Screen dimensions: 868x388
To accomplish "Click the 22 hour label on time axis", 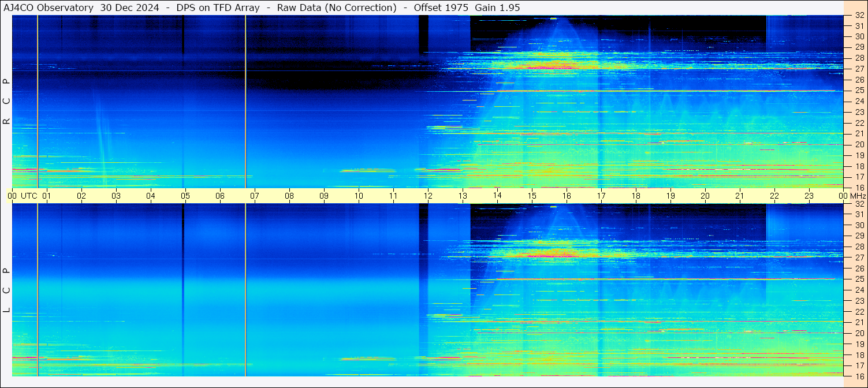I will (774, 196).
